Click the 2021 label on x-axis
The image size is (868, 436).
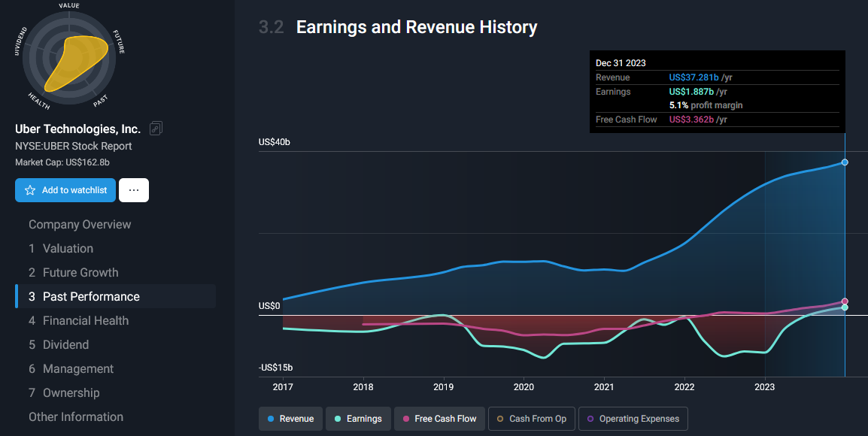pos(604,386)
